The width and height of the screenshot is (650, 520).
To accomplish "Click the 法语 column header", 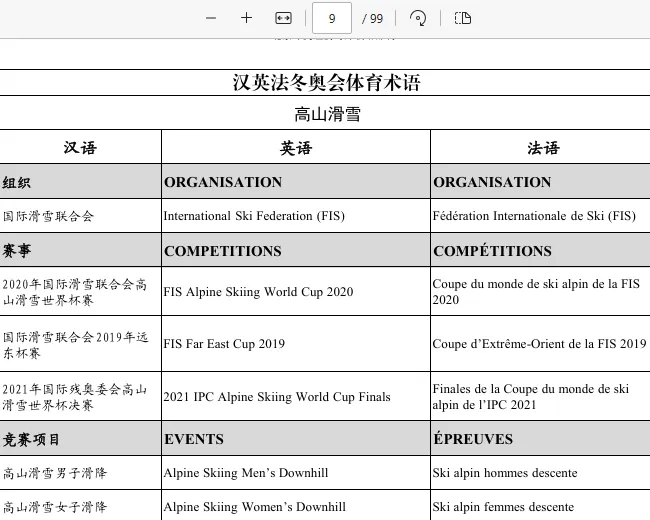I will (543, 148).
